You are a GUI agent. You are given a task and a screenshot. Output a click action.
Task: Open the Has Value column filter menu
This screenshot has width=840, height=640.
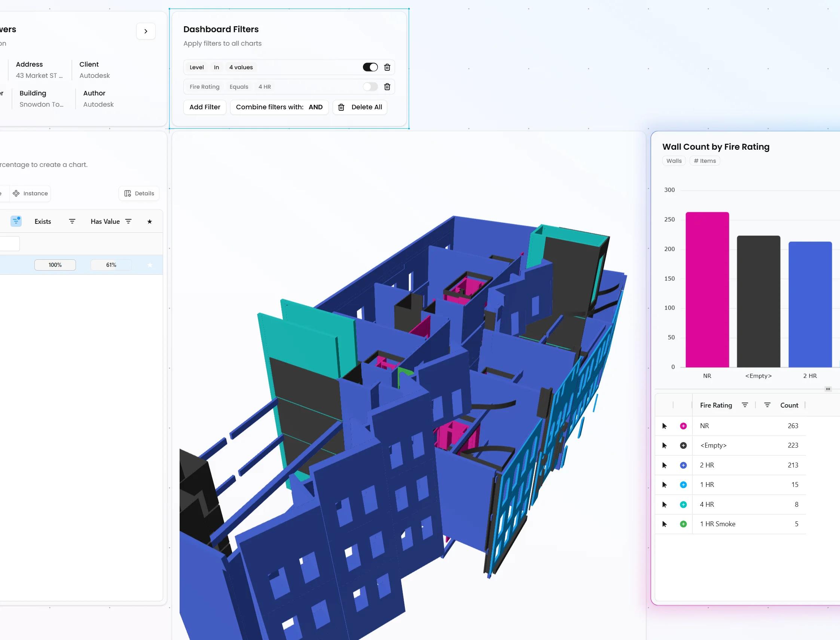[128, 221]
